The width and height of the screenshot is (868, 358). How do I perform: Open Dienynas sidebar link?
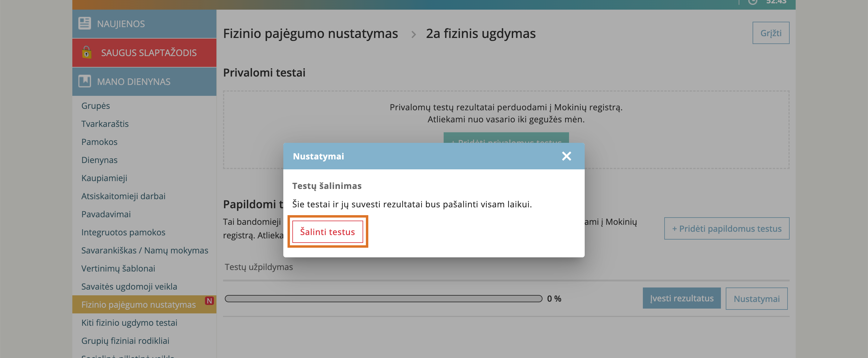point(99,160)
